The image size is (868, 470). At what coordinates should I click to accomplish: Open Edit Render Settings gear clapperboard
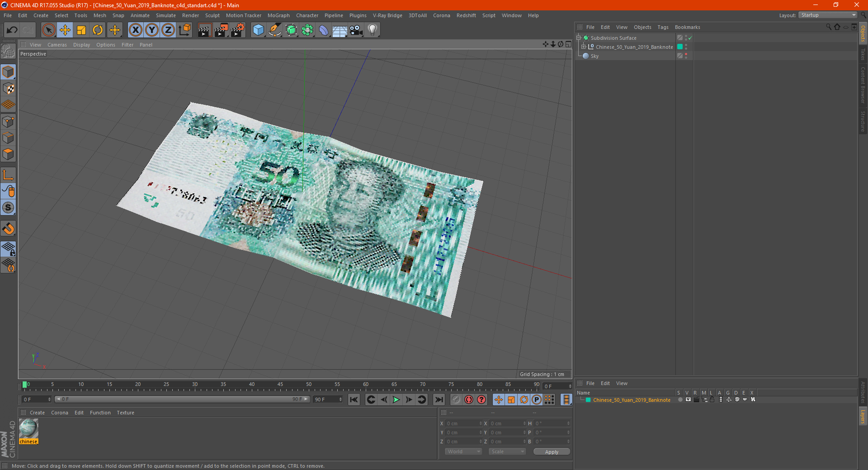(x=238, y=30)
